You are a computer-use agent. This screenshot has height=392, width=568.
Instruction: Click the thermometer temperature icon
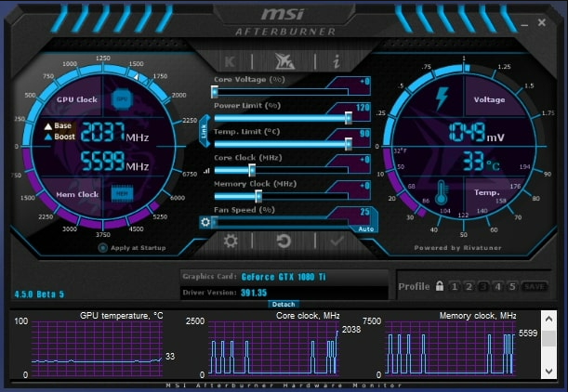[x=442, y=192]
